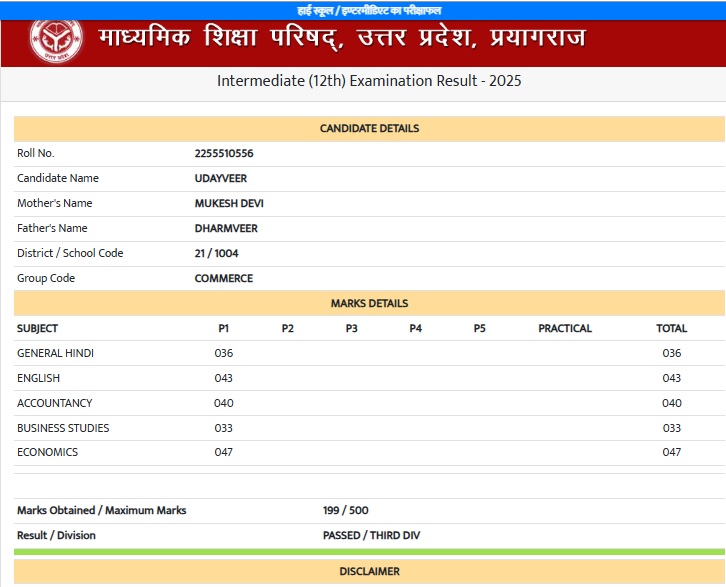Click the P1 column header

(x=223, y=329)
